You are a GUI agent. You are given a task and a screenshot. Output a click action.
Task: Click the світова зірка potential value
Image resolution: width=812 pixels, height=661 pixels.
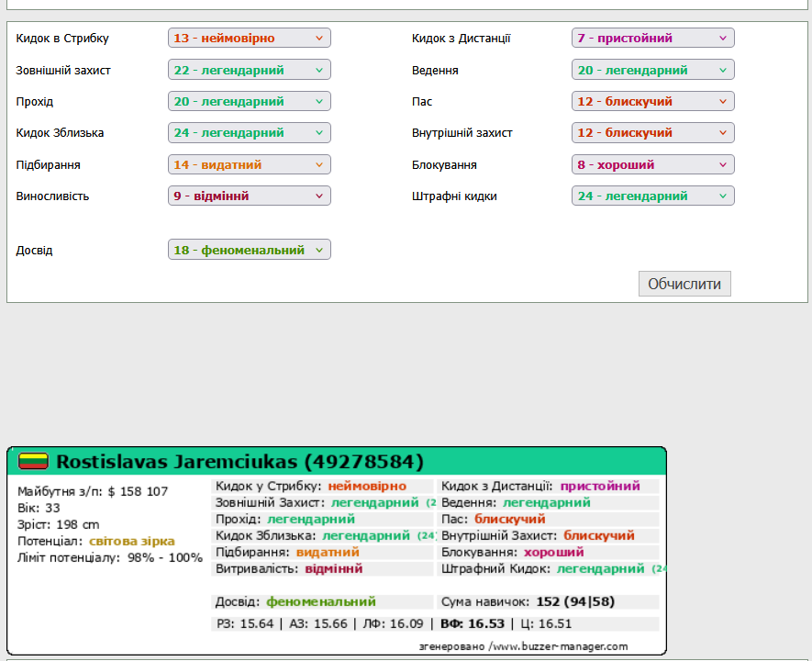132,541
